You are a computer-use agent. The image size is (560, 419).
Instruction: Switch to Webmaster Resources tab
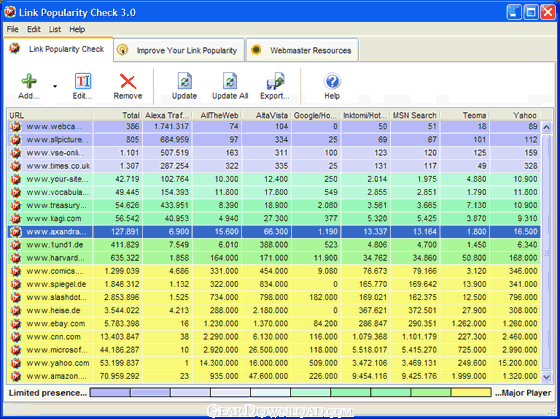[302, 50]
